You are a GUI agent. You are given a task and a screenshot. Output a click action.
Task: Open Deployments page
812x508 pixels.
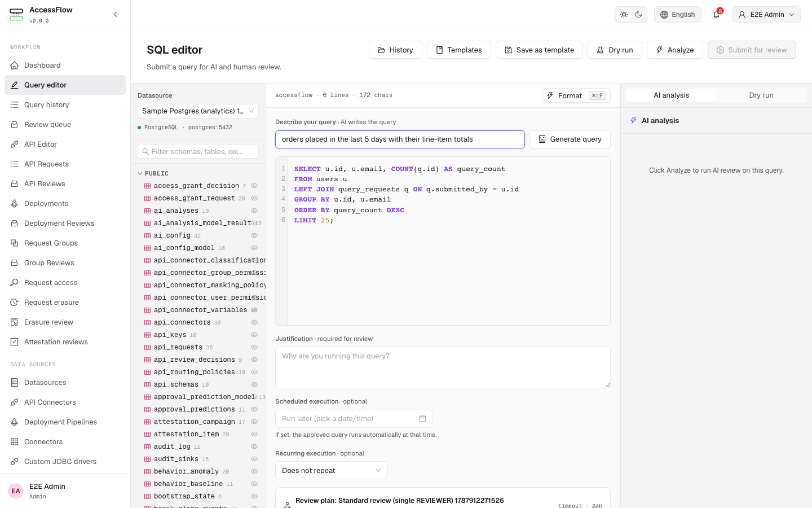tap(65, 204)
